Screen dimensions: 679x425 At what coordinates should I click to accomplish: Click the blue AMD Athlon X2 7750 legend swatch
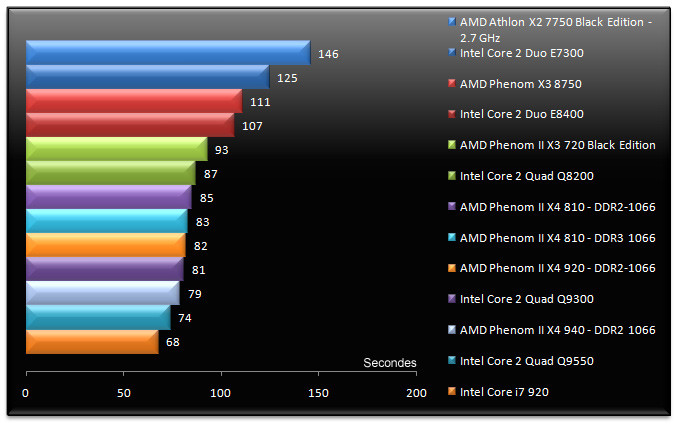point(452,21)
